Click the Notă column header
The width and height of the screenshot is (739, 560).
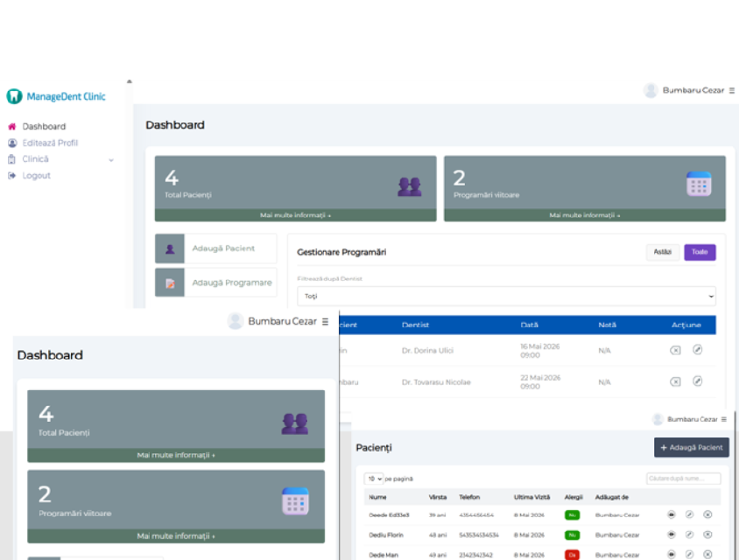click(607, 325)
